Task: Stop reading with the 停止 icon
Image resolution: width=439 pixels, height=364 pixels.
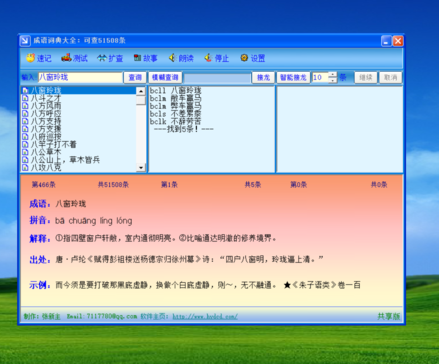Action: pos(217,58)
